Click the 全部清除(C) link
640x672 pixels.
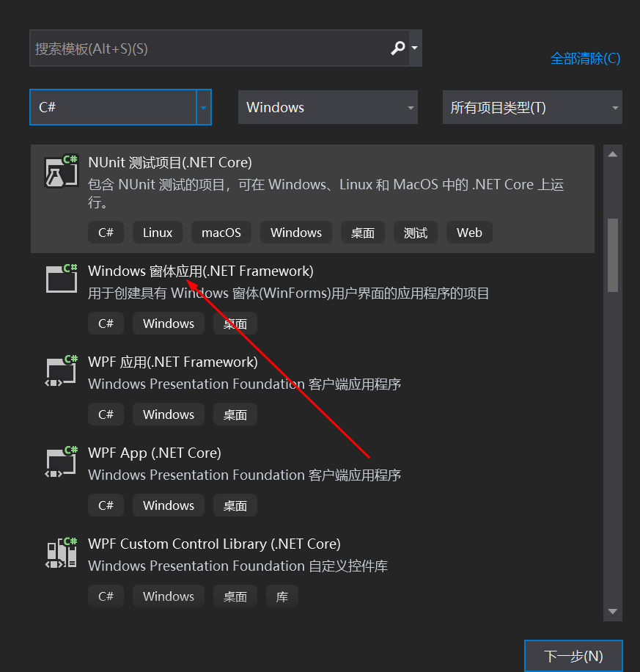click(x=585, y=58)
